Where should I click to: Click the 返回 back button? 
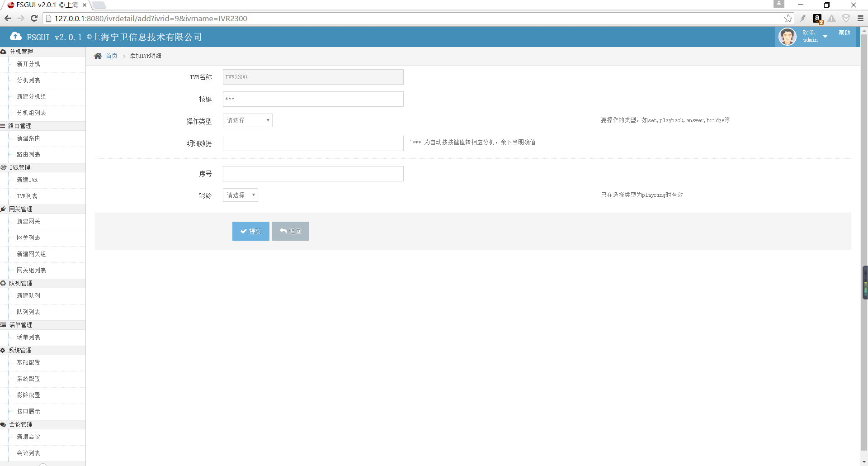290,231
